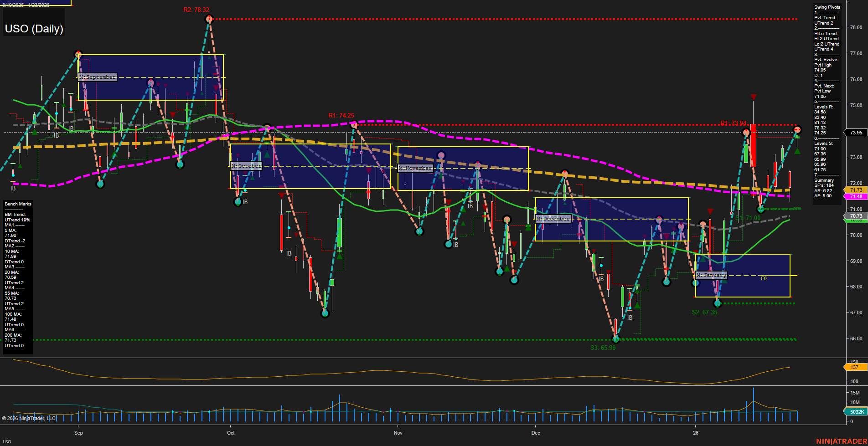This screenshot has width=868, height=446.
Task: Click the red down-triangle above the tallest January candle
Action: [x=754, y=97]
